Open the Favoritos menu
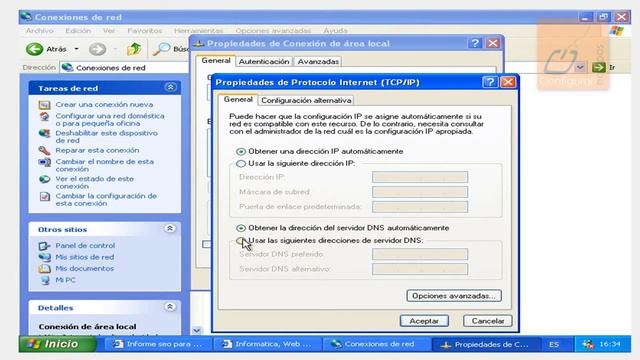The image size is (640, 360). click(144, 31)
